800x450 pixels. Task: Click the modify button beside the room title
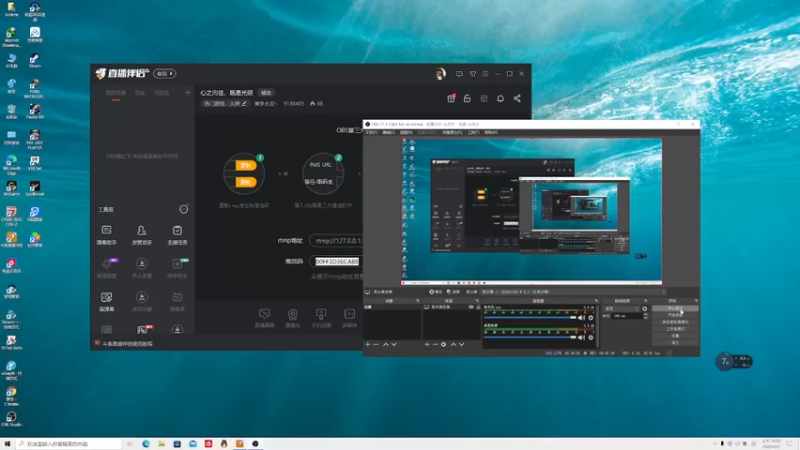coord(266,93)
